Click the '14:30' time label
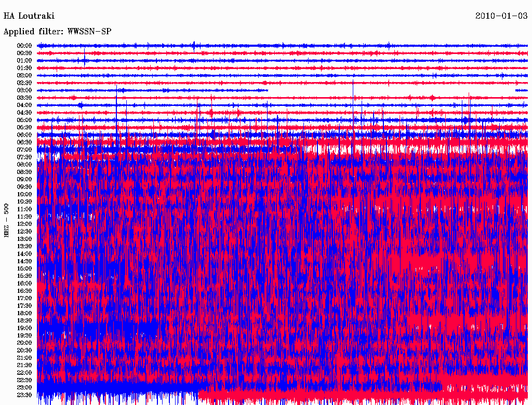This screenshot has height=405, width=532. (24, 261)
